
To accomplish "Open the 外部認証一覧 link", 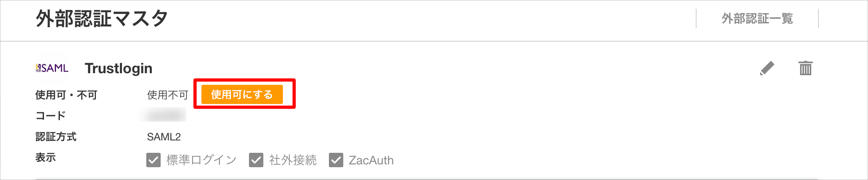I will pos(757,18).
